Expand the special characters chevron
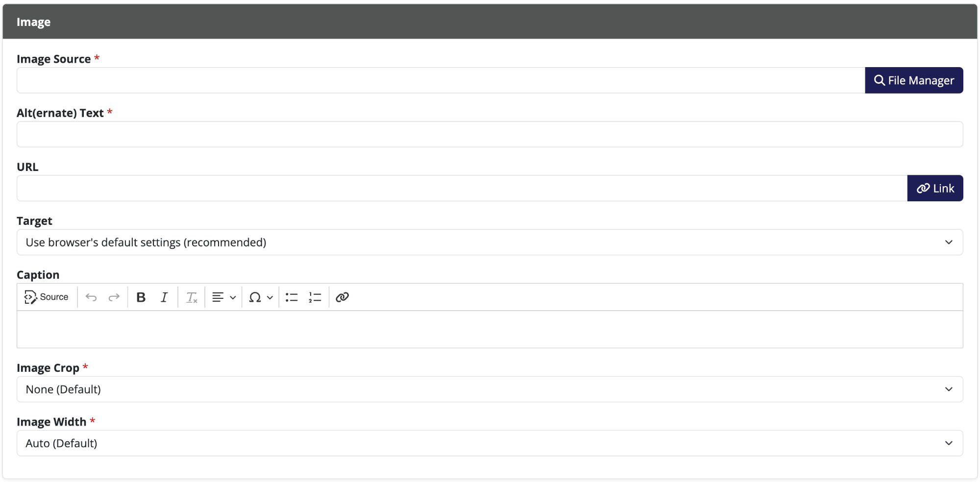This screenshot has width=980, height=482. [269, 297]
